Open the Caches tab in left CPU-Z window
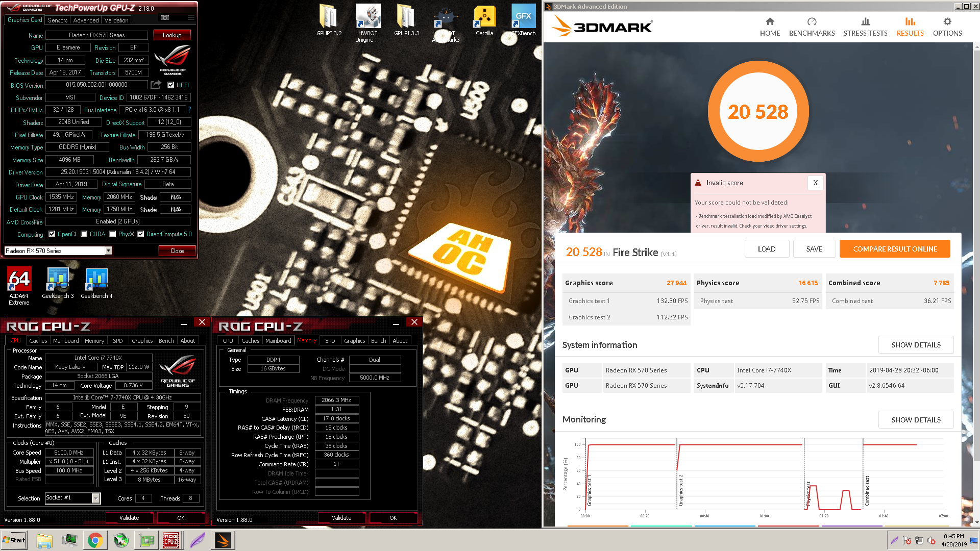The height and width of the screenshot is (551, 980). pyautogui.click(x=38, y=341)
